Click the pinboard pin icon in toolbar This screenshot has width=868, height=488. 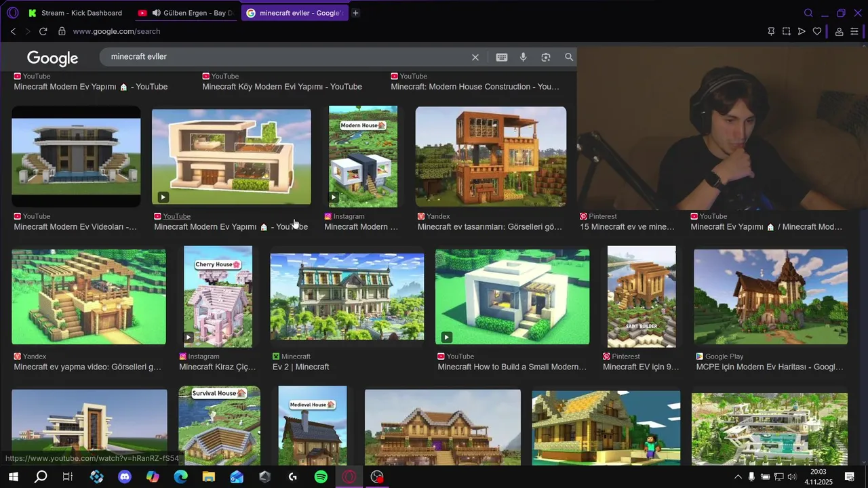tap(771, 31)
